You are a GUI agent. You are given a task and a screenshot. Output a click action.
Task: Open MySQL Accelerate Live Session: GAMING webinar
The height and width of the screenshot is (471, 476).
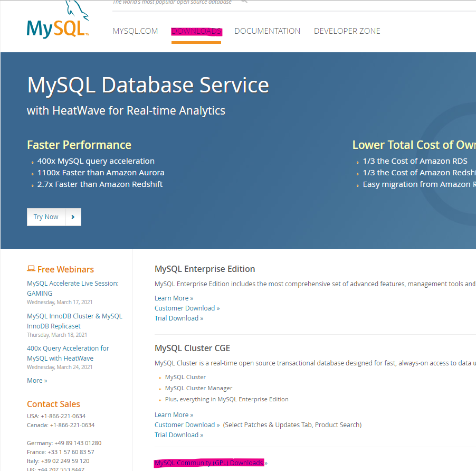[73, 288]
